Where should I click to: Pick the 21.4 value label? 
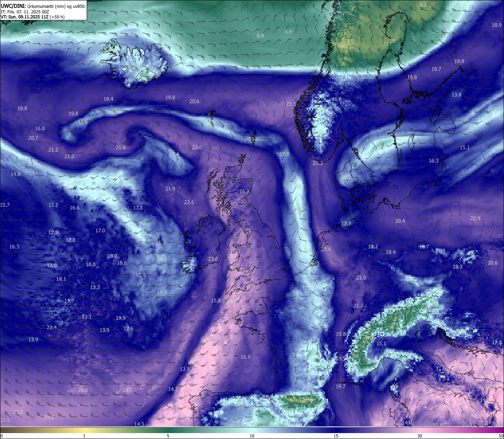coord(52,327)
